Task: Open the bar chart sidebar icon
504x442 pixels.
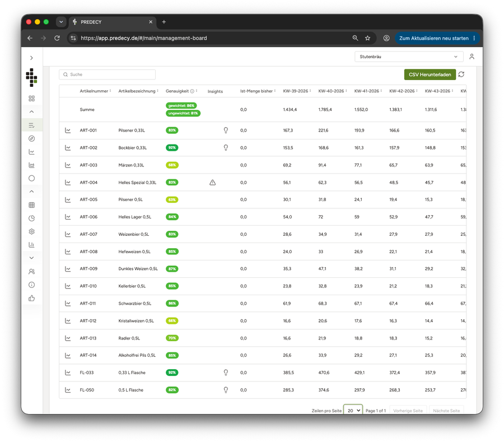Action: tap(31, 245)
